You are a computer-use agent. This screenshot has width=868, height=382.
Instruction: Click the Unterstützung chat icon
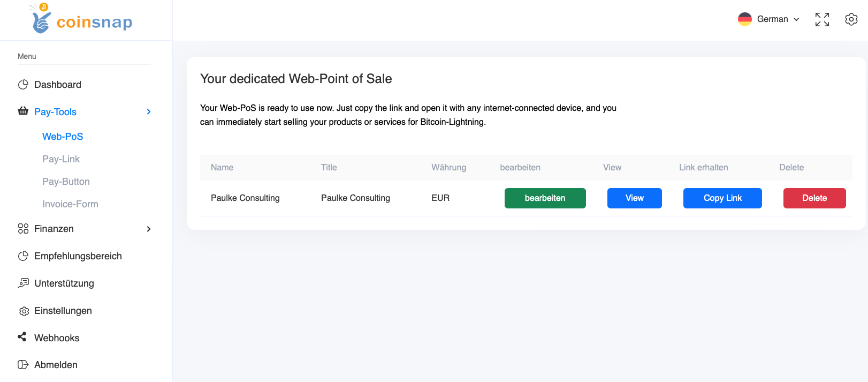(x=23, y=283)
